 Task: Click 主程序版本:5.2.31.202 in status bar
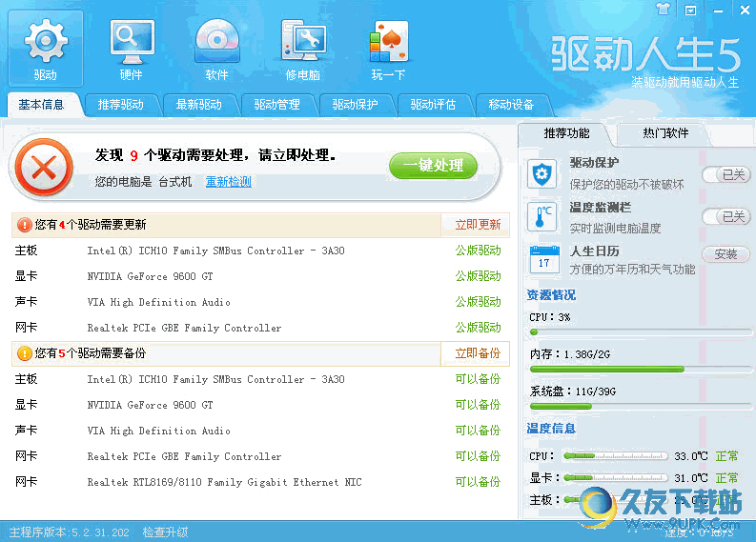pos(70,532)
